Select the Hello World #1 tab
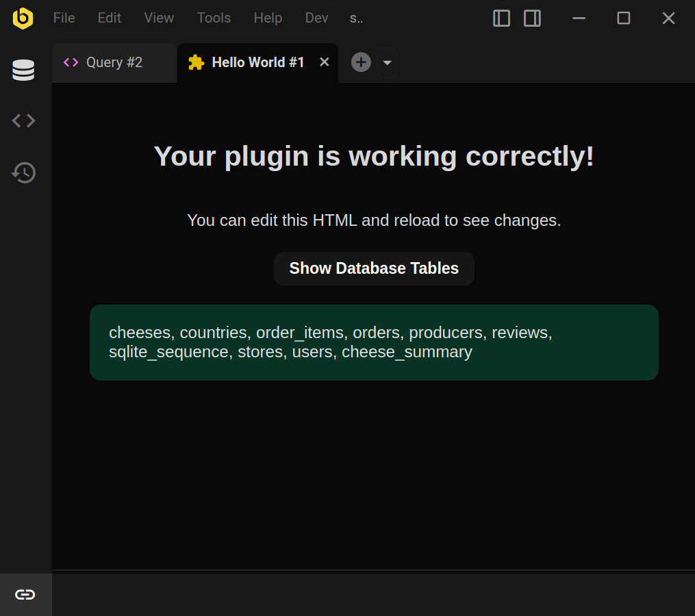This screenshot has width=695, height=616. click(x=257, y=62)
